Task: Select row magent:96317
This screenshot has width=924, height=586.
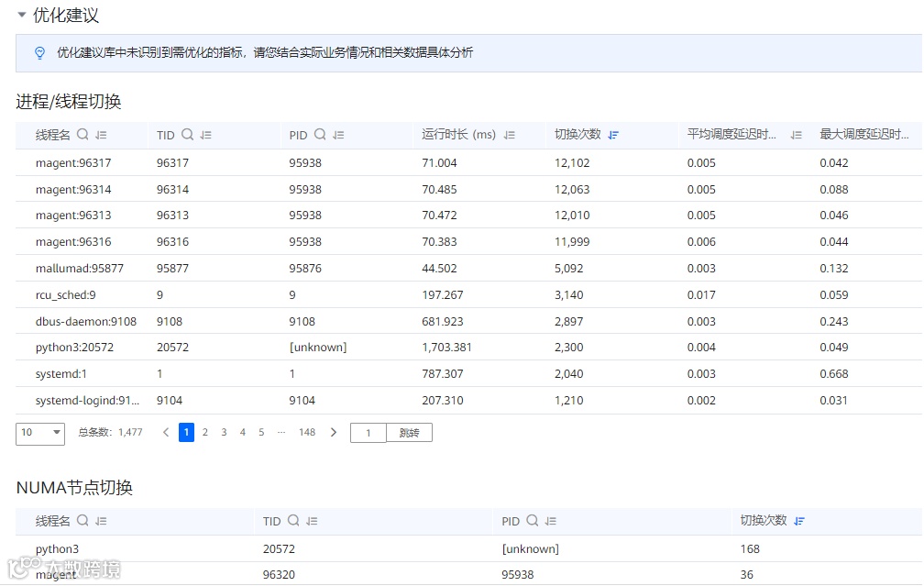Action: (x=468, y=163)
